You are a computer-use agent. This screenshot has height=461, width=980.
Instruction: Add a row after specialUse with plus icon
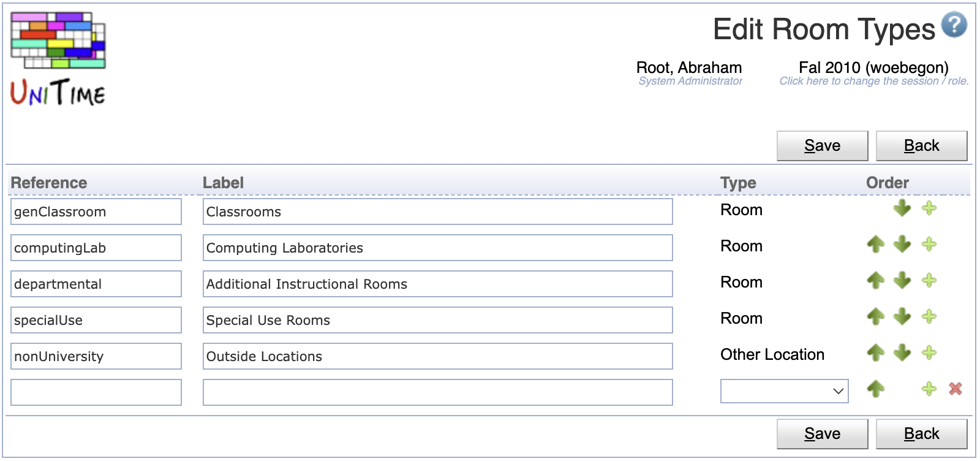click(929, 317)
